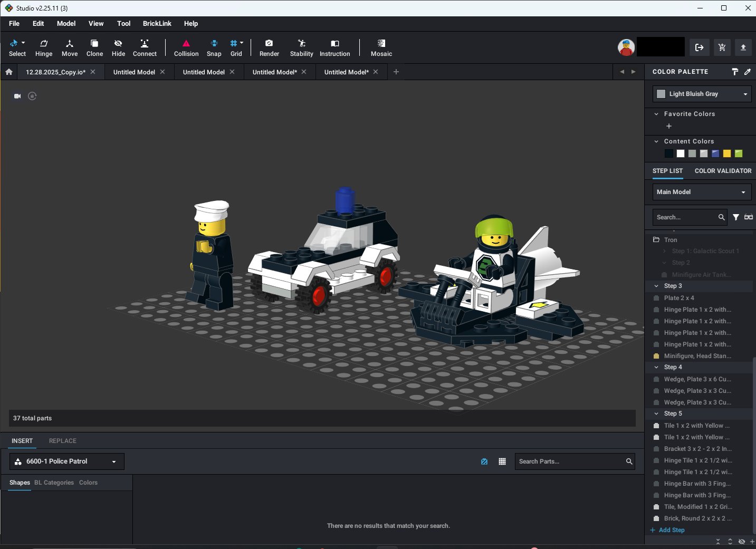The height and width of the screenshot is (549, 756).
Task: Collapse the Step 4 group
Action: [656, 367]
